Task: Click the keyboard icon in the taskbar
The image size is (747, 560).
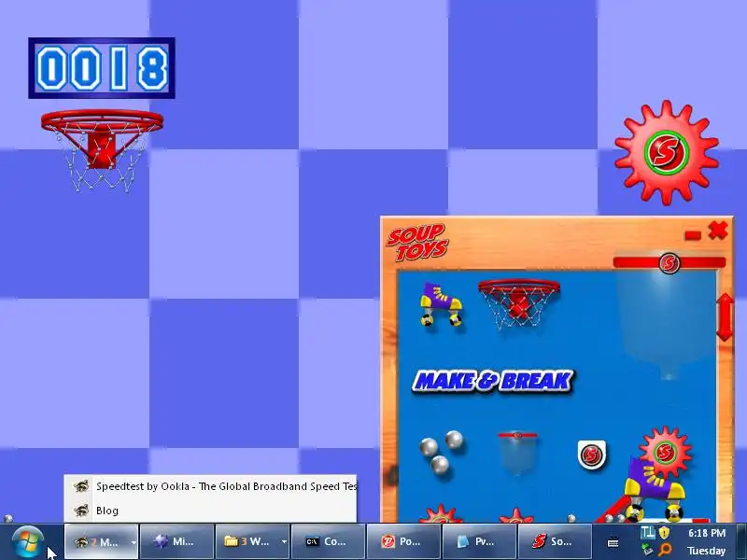Action: tap(613, 542)
